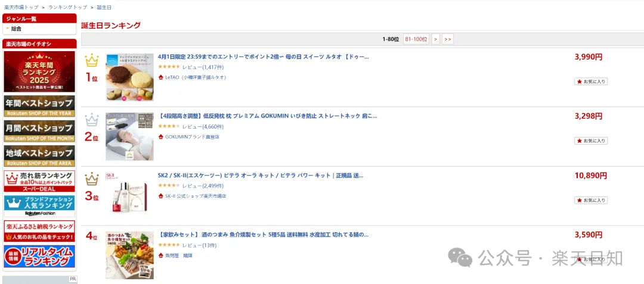Visit the SK-II 公式ショップ楽天市場店 shop link
Viewport: 644px width, 284px height.
tap(196, 196)
